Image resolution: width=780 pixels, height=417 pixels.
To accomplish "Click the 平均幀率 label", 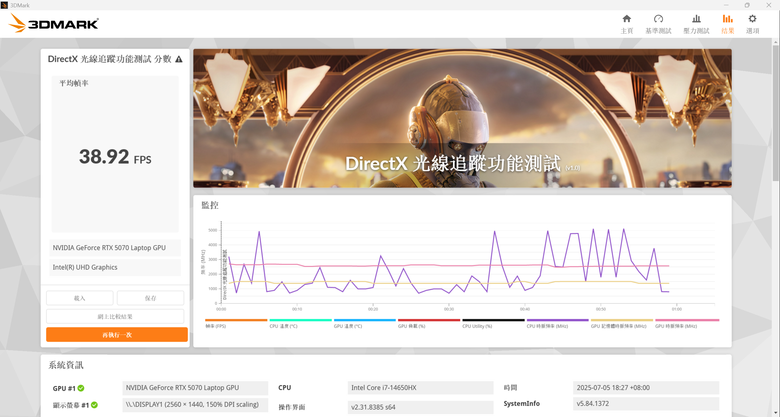I will point(74,84).
